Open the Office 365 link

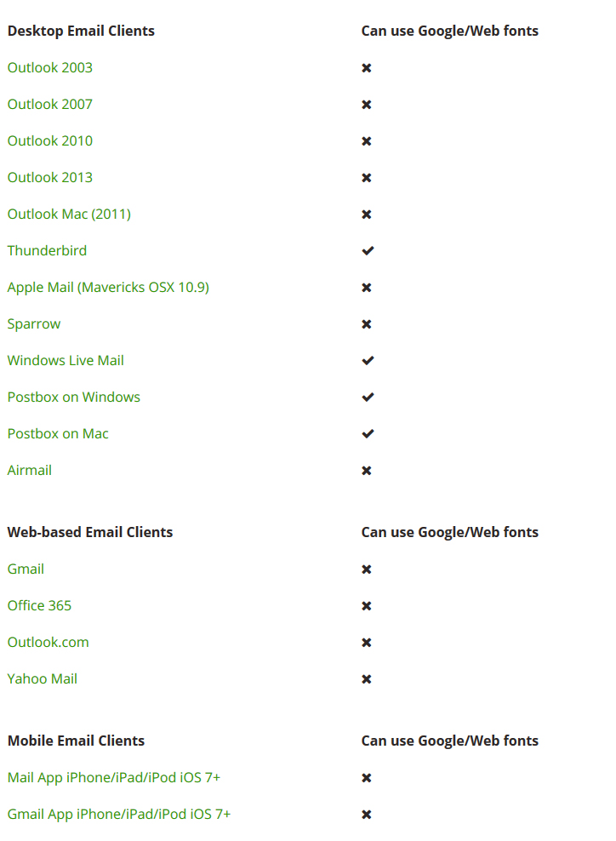coord(39,606)
